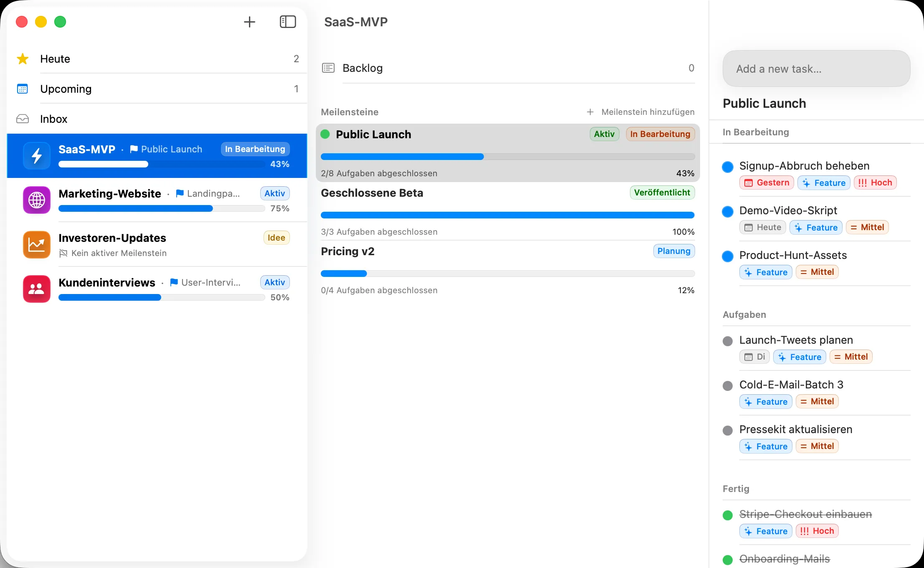The height and width of the screenshot is (568, 924).
Task: Click the Gestern date tag on Signup-Abbruch beheben
Action: [x=767, y=183]
